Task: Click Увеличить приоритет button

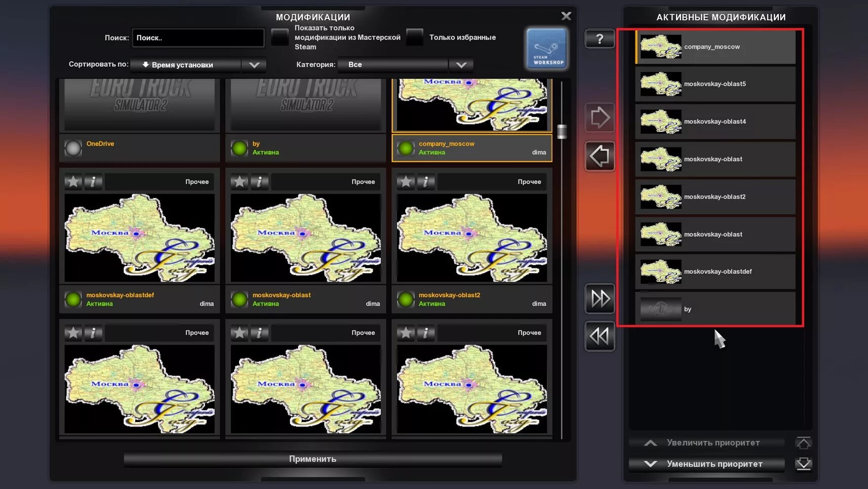Action: 707,443
